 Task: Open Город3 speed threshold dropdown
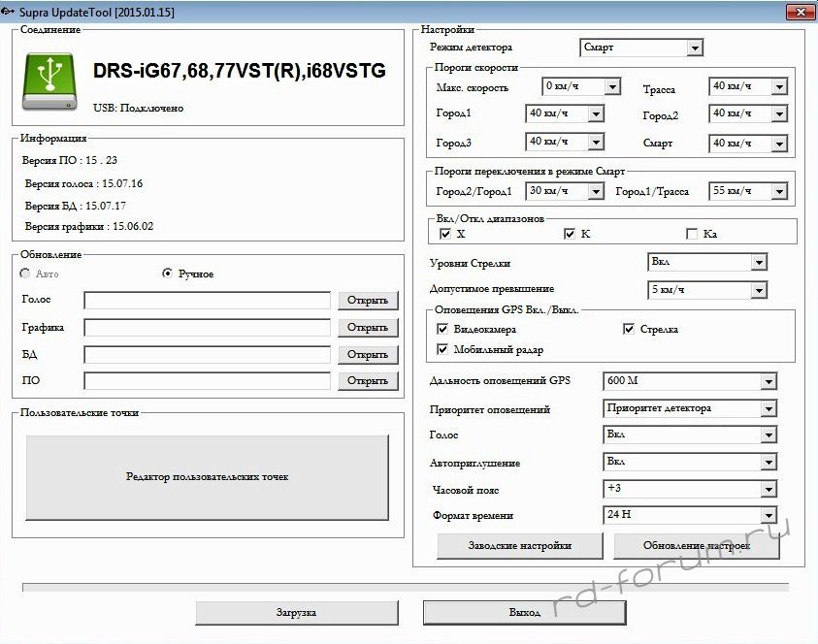point(565,142)
